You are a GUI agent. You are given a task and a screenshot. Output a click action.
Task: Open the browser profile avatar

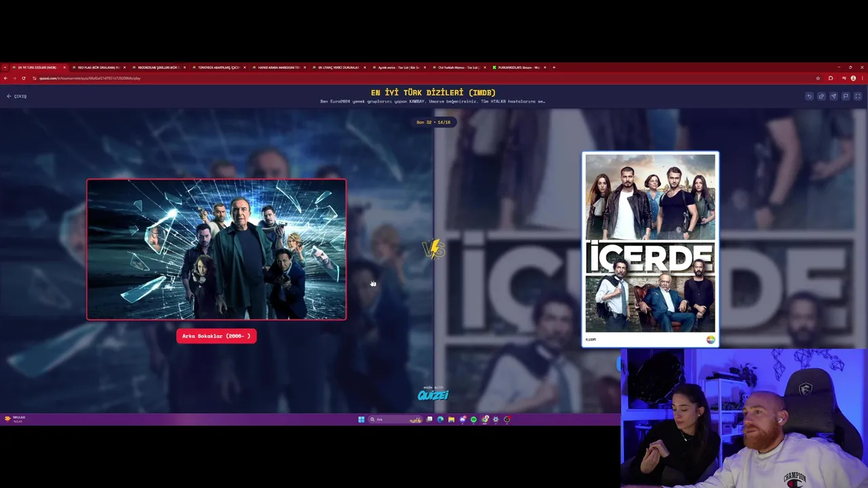(x=853, y=78)
